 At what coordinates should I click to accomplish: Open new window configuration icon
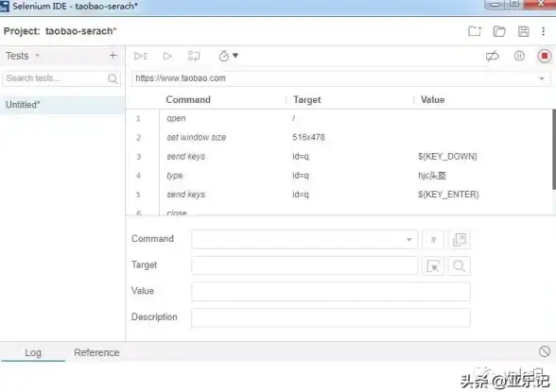(x=460, y=240)
